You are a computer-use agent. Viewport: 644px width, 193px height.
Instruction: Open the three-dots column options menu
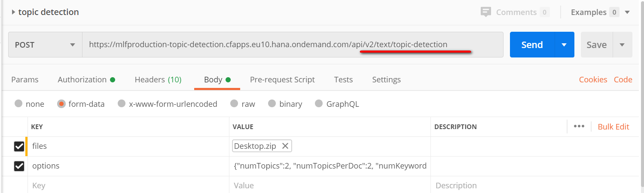579,127
